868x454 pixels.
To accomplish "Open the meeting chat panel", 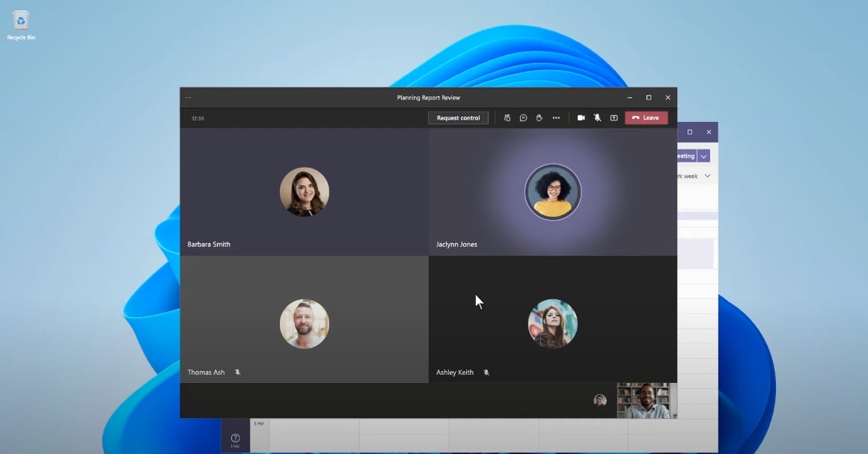I will [x=523, y=118].
